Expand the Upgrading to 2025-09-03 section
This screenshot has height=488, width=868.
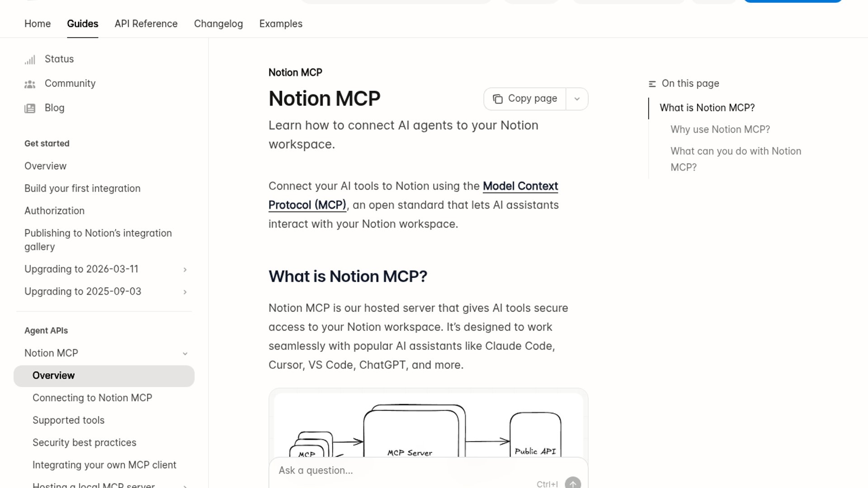coord(185,292)
